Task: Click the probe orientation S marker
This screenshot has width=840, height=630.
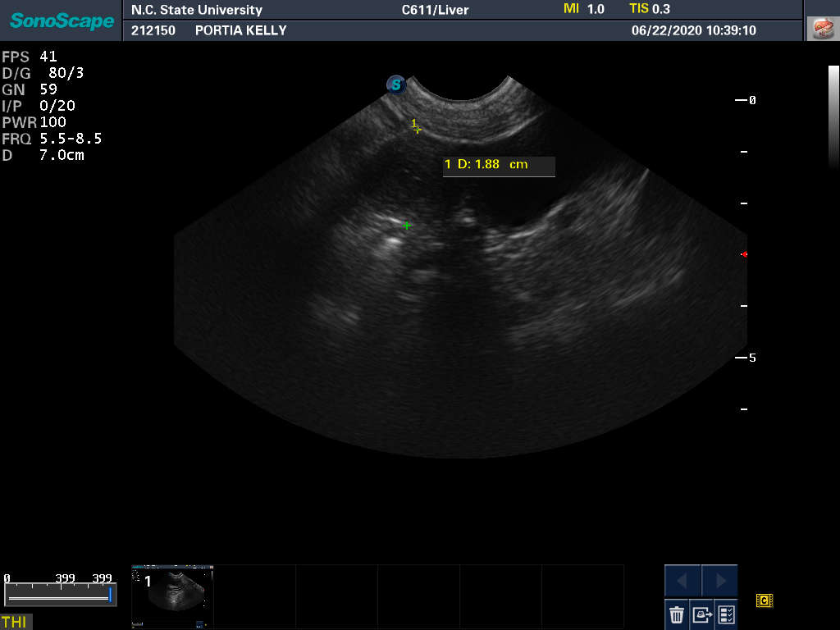Action: (397, 84)
